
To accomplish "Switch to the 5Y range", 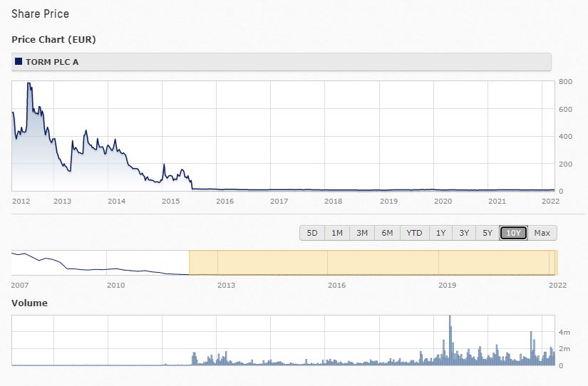I will point(488,233).
